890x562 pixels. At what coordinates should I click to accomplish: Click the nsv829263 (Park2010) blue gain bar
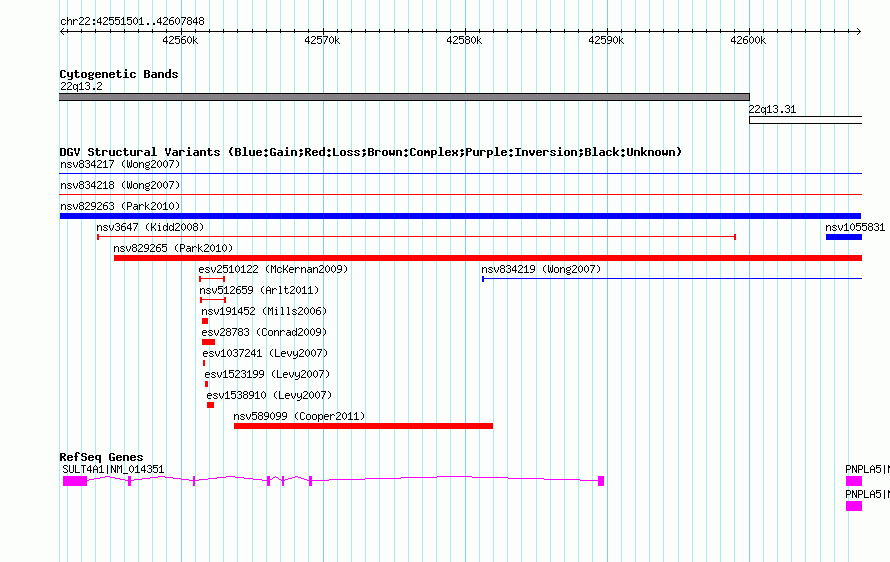pyautogui.click(x=460, y=216)
